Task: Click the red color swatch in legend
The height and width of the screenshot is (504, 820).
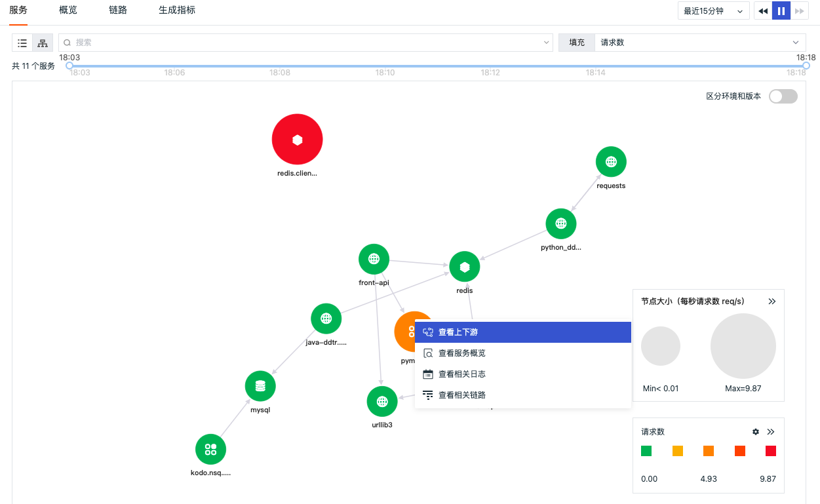Action: [x=771, y=451]
